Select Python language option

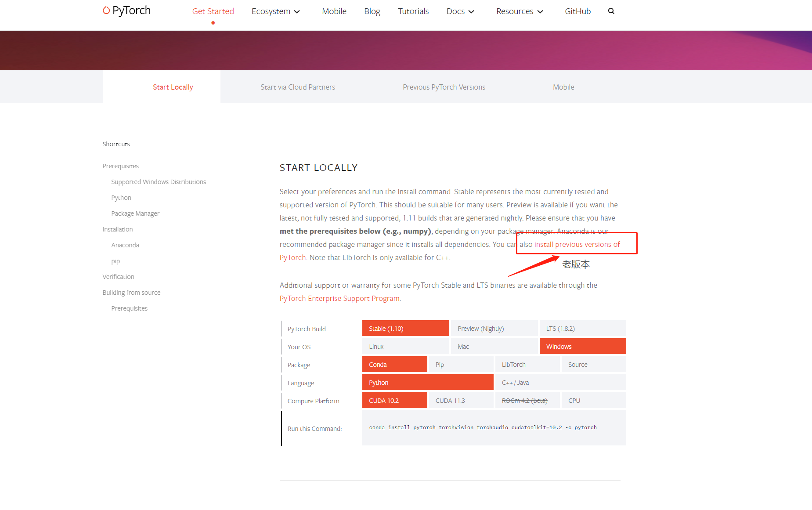click(428, 383)
